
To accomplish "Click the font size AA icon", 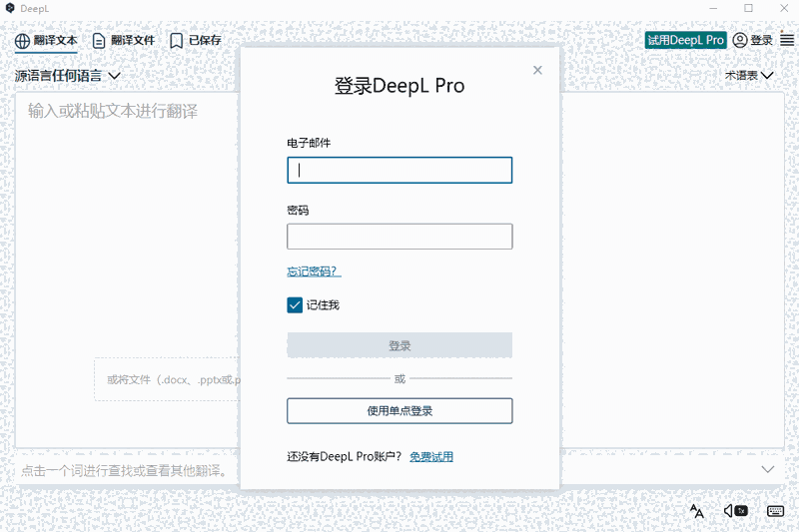I will [696, 511].
